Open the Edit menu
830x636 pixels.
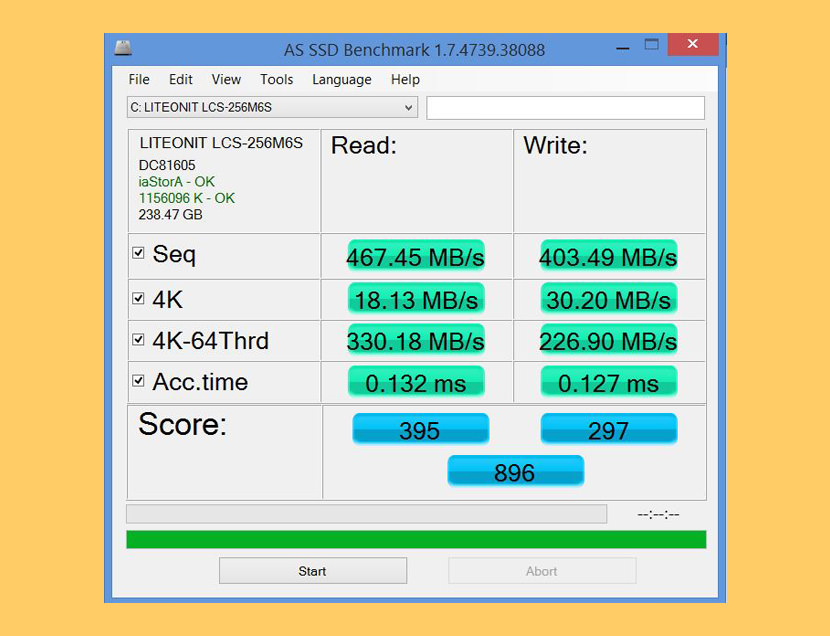181,79
